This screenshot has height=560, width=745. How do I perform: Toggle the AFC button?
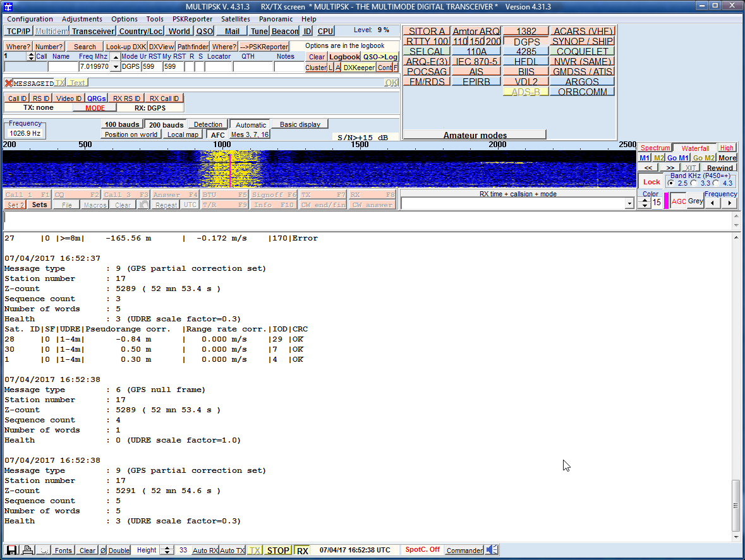click(x=217, y=134)
